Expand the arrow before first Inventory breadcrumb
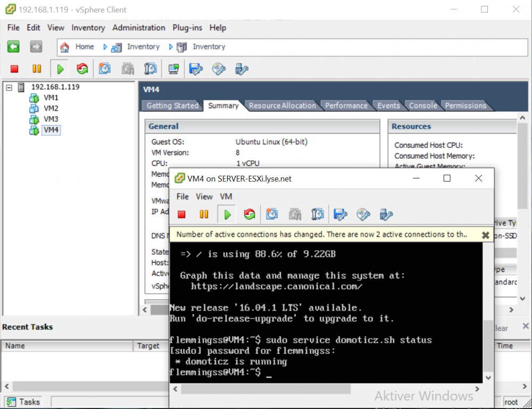Image resolution: width=532 pixels, height=409 pixels. (105, 47)
